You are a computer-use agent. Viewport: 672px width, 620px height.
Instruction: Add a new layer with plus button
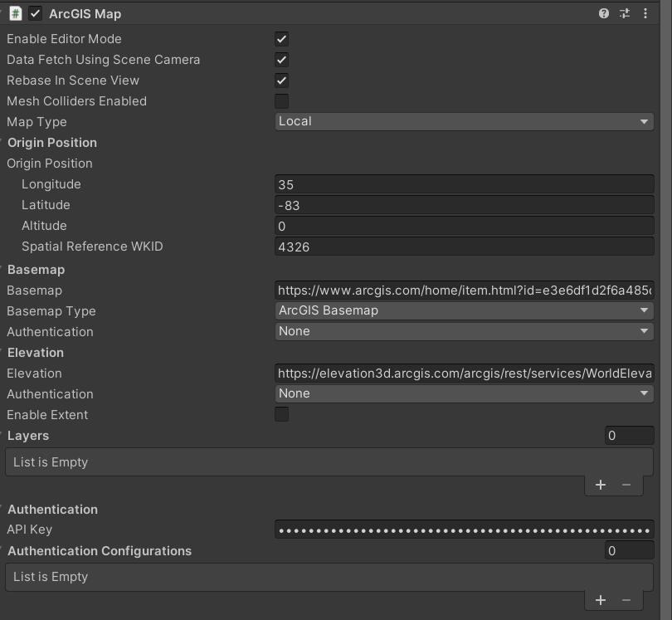[x=601, y=485]
